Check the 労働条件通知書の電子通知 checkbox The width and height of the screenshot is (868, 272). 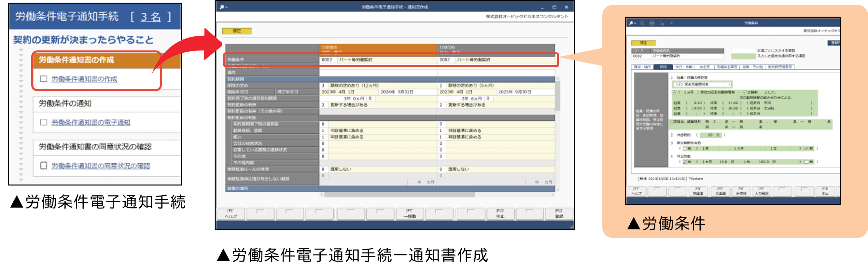pyautogui.click(x=44, y=122)
